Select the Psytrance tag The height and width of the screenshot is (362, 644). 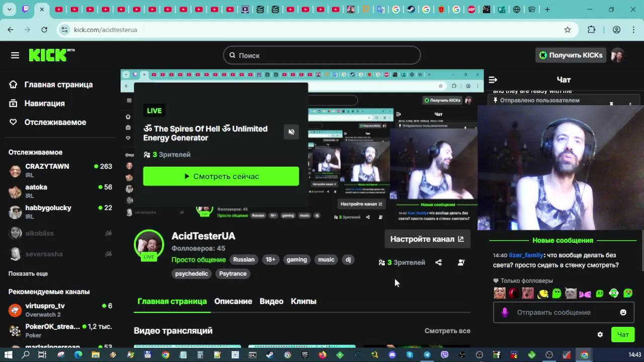pos(233,274)
